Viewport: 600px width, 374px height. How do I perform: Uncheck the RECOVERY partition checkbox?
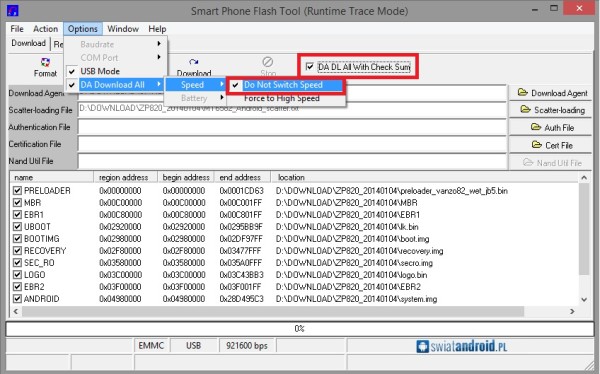17,251
